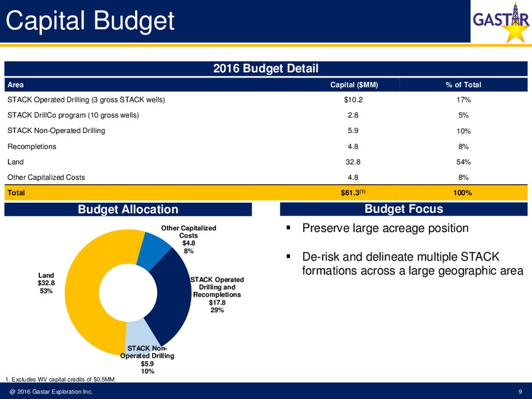Screen dimensions: 532x399
Task: Click the '4.8' value in Other Capitalized Costs row
Action: tap(353, 178)
